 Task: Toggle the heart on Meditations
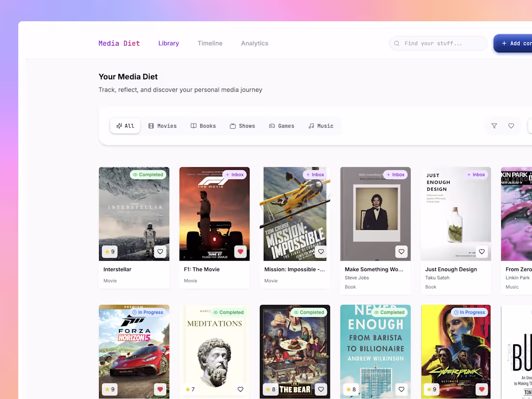[240, 389]
